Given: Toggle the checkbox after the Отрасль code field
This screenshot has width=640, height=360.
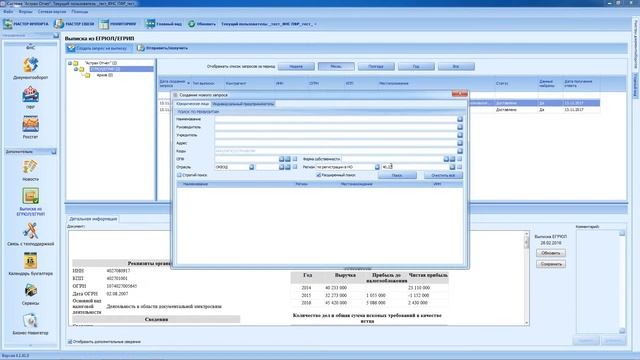Looking at the screenshot, I should (x=295, y=167).
